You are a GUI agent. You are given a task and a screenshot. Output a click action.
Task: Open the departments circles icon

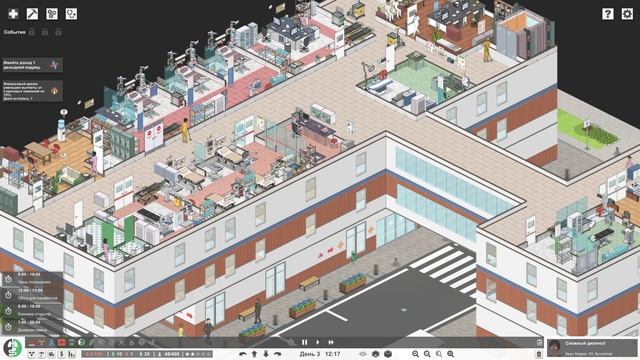pos(52,14)
